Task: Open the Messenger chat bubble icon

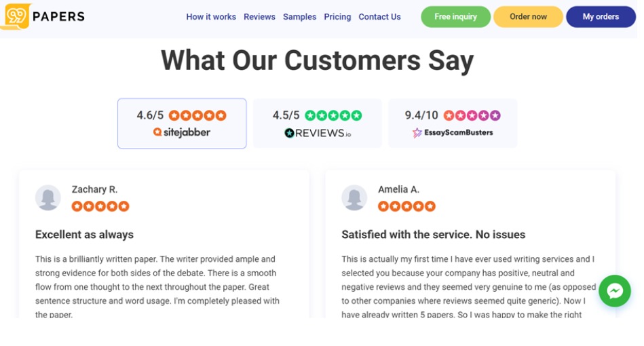Action: [614, 291]
